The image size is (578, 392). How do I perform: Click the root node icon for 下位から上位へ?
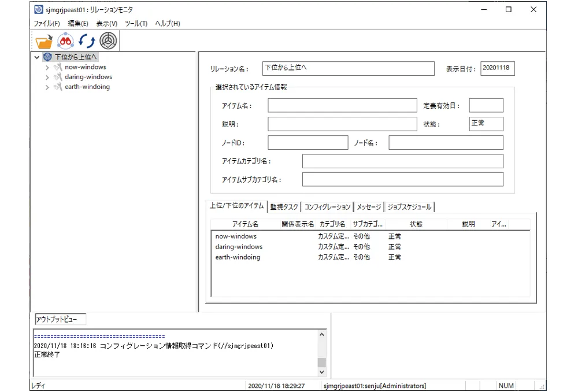tap(47, 57)
